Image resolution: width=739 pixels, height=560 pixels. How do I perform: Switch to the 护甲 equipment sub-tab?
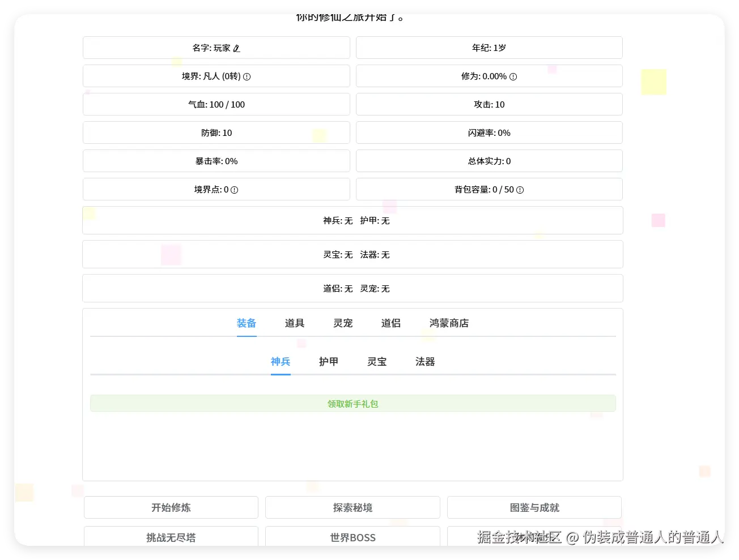[x=328, y=362]
